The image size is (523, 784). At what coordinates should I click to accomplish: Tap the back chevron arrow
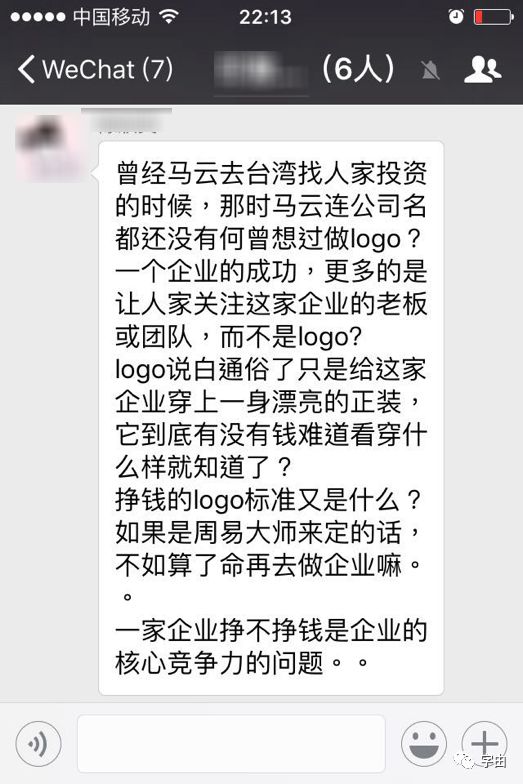click(x=26, y=69)
